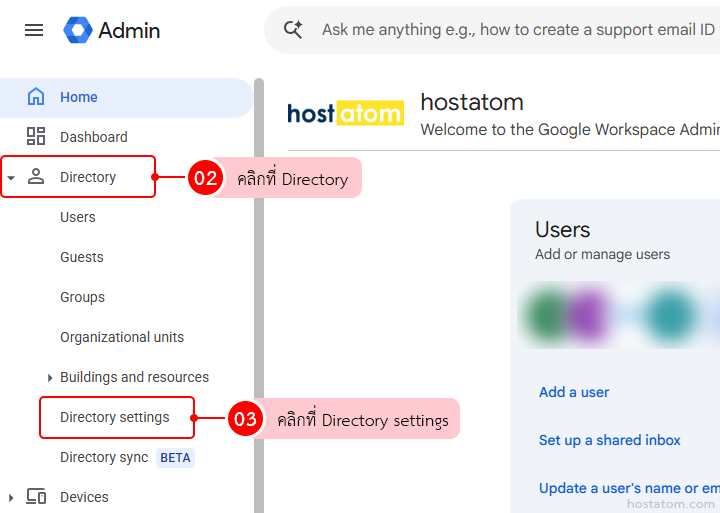Expand the Devices section arrow

(x=11, y=497)
